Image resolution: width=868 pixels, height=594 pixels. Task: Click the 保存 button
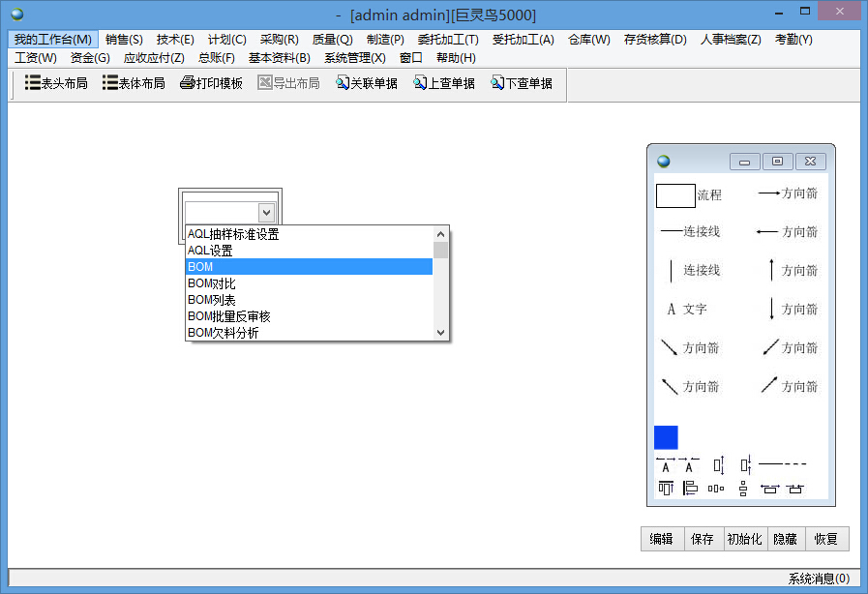703,539
